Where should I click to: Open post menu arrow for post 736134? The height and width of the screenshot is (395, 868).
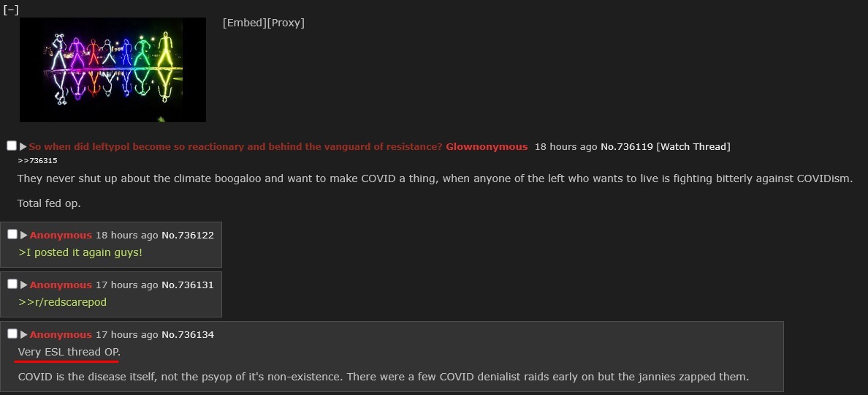pos(24,334)
